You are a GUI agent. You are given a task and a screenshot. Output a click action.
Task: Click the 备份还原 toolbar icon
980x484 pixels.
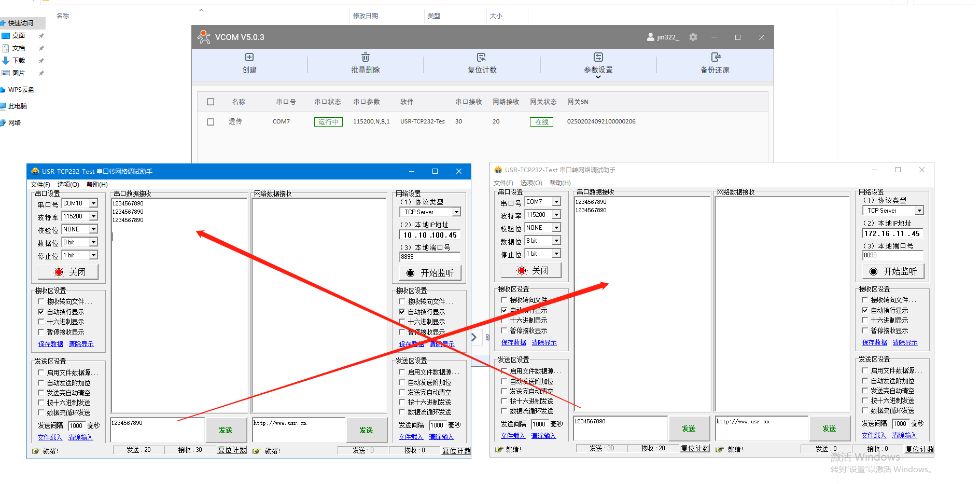coord(715,58)
